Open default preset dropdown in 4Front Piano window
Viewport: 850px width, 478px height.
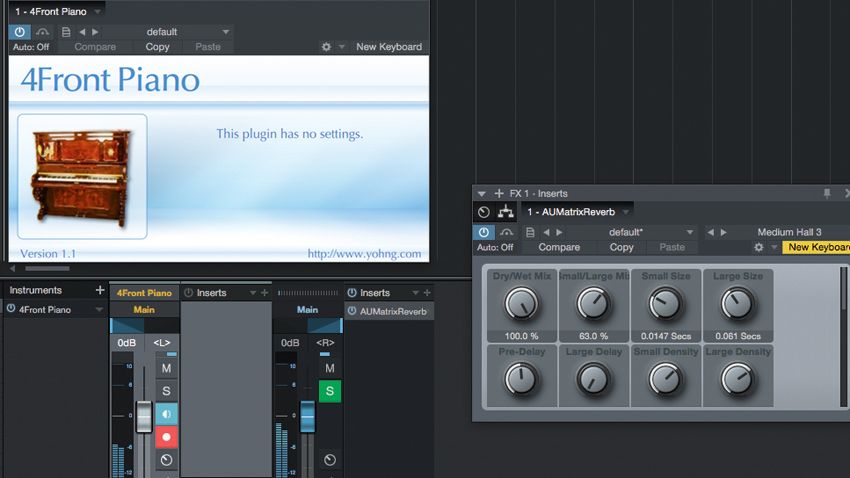click(x=226, y=32)
